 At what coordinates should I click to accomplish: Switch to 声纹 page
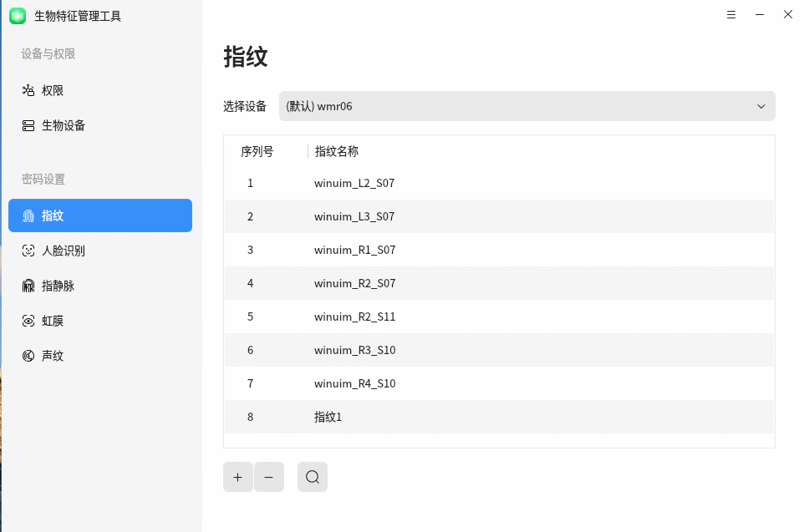(100, 356)
